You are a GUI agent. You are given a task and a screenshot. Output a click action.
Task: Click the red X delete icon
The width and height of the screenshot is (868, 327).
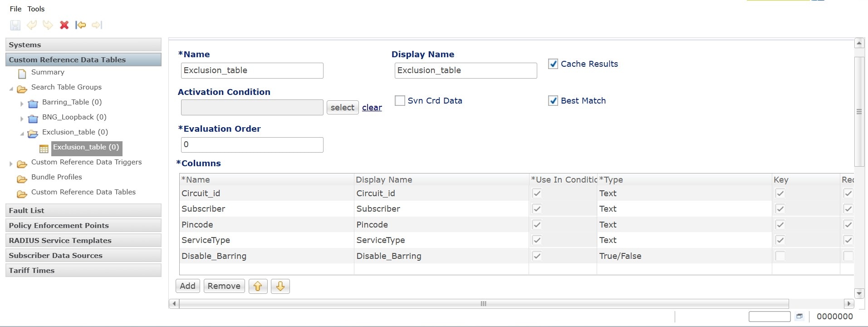click(x=64, y=25)
